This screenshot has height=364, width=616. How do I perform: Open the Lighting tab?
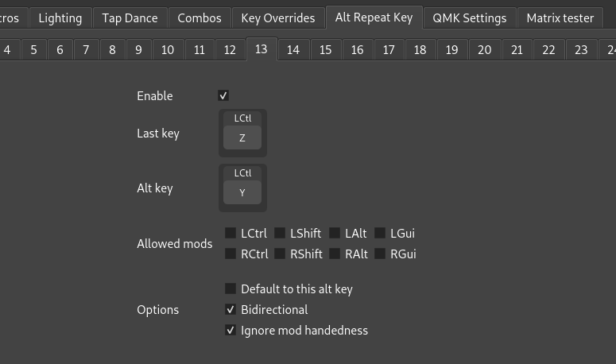[60, 18]
